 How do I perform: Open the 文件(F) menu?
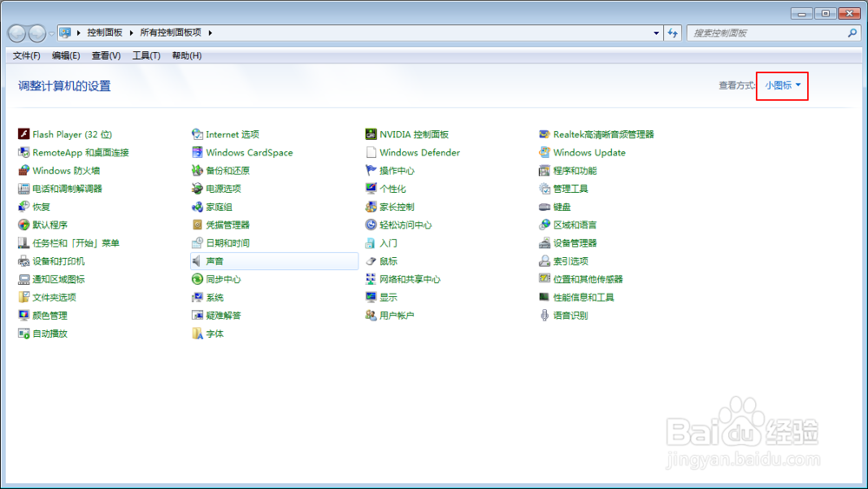(x=27, y=56)
